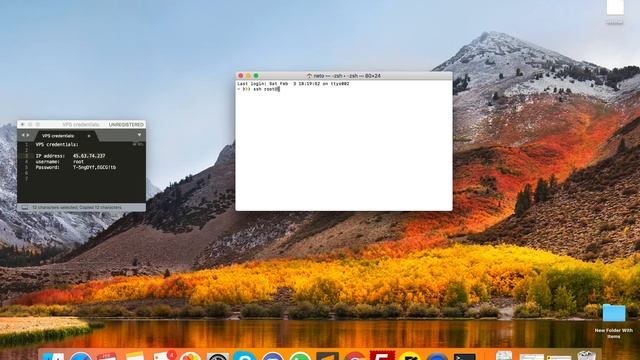
Task: Click the 'VPS credentials:' heading line in editor
Action: 57,144
